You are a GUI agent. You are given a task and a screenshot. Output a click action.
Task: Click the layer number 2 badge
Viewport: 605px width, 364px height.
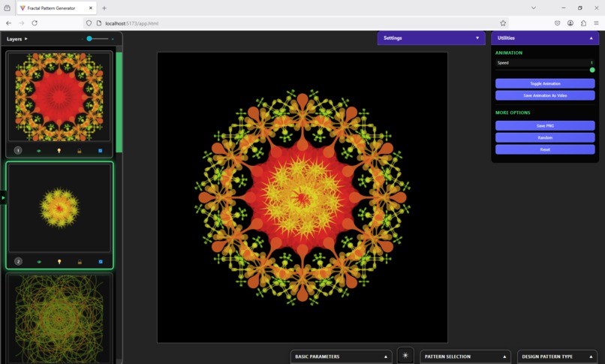(x=18, y=261)
